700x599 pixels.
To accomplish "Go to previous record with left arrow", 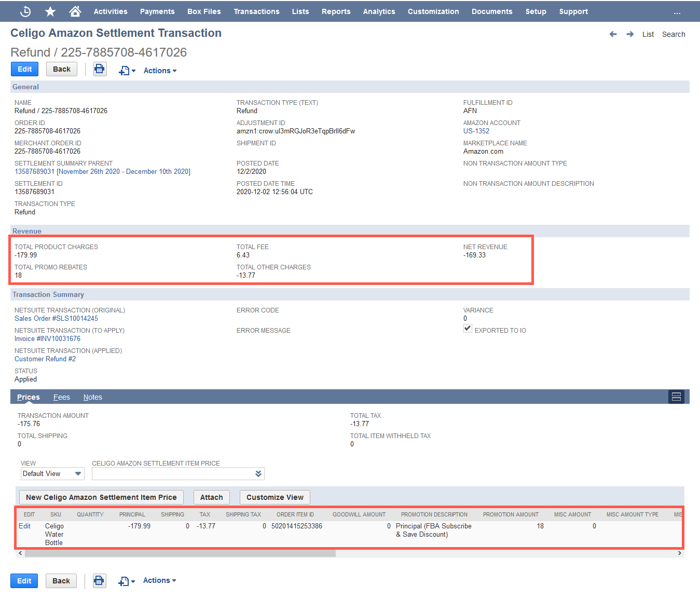I will pyautogui.click(x=613, y=34).
